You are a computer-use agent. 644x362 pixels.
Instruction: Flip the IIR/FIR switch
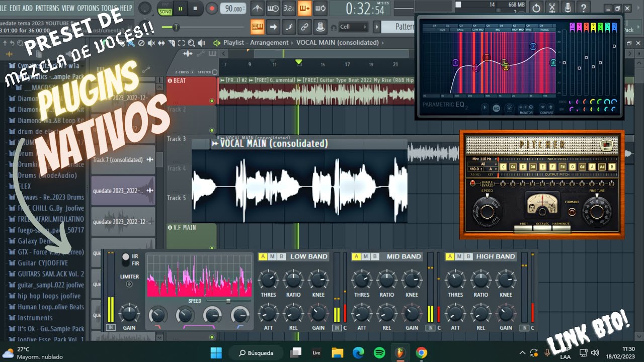[126, 259]
